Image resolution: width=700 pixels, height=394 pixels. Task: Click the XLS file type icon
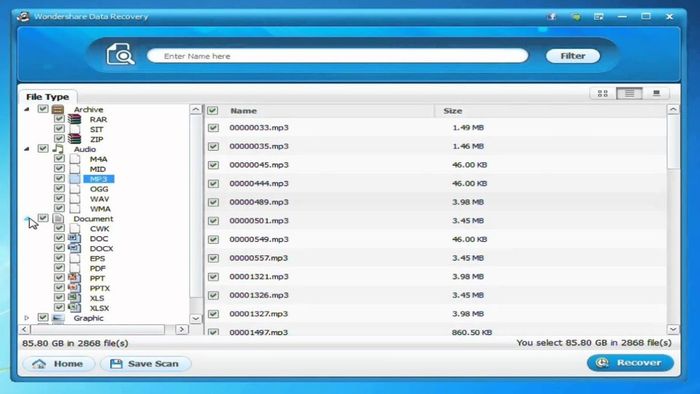point(75,297)
